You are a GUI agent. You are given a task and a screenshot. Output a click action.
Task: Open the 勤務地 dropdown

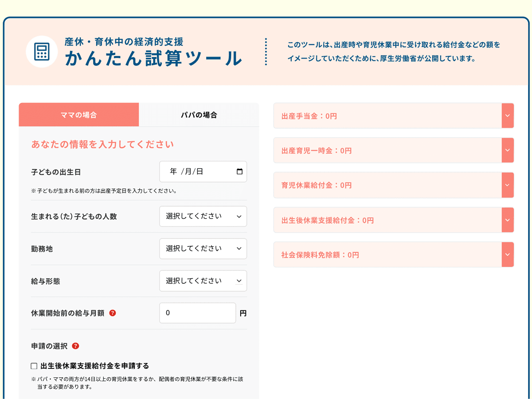[x=203, y=249]
